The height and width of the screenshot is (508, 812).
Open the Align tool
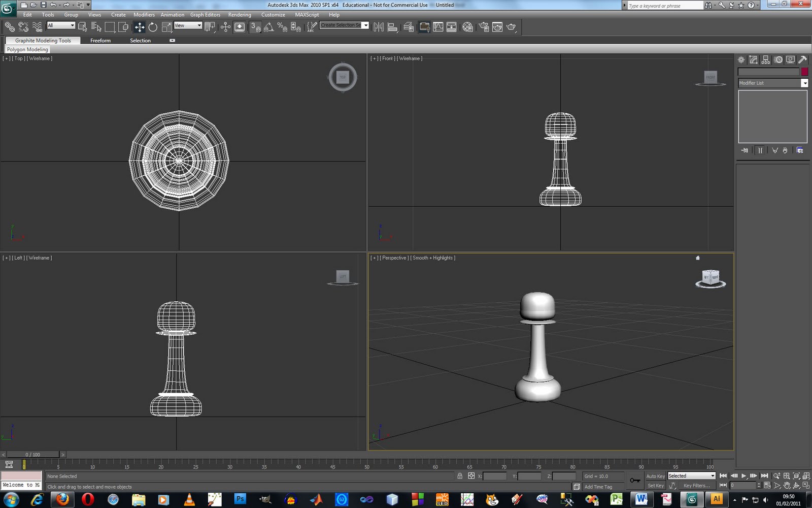[x=392, y=26]
